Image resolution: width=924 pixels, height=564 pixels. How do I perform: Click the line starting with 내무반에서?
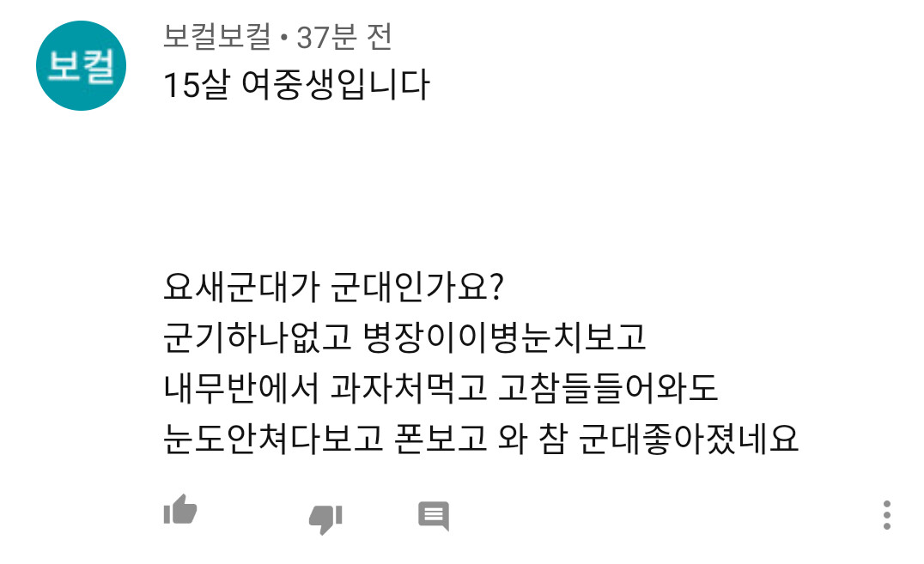[441, 388]
